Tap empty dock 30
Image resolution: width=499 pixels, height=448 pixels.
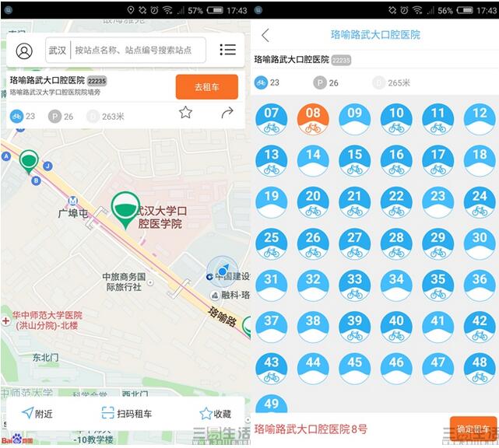coord(480,244)
